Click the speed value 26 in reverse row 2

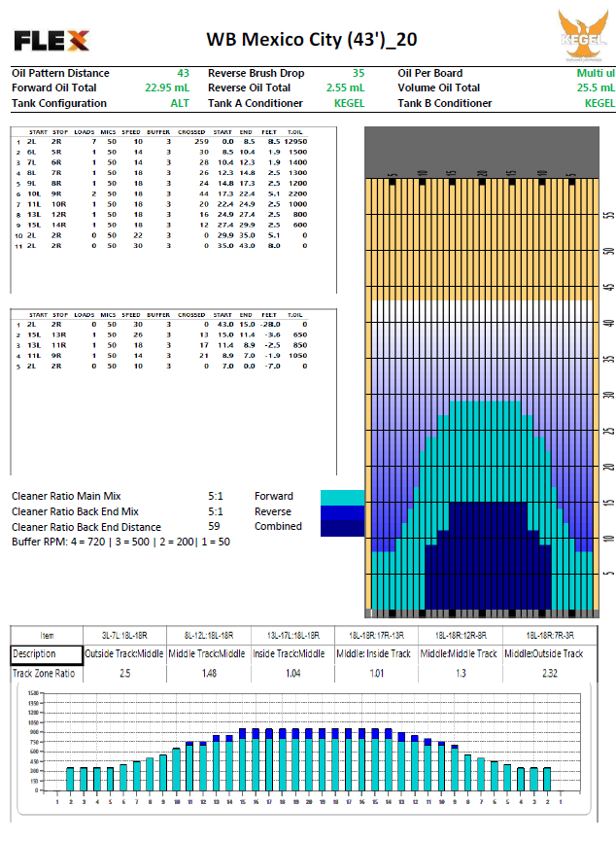138,334
